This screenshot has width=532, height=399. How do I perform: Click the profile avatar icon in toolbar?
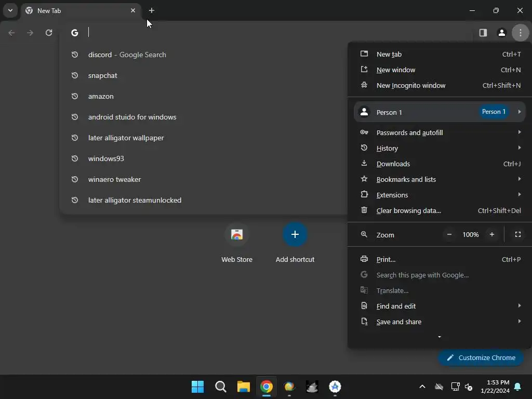(x=501, y=33)
